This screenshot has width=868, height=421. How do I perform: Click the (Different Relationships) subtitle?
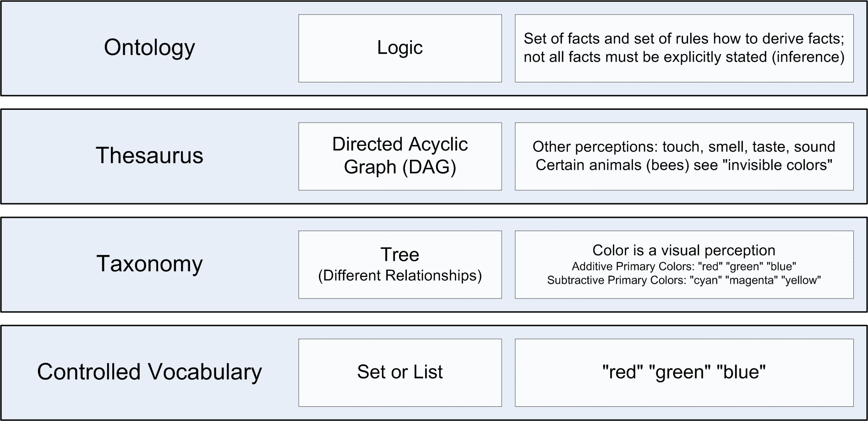point(400,275)
